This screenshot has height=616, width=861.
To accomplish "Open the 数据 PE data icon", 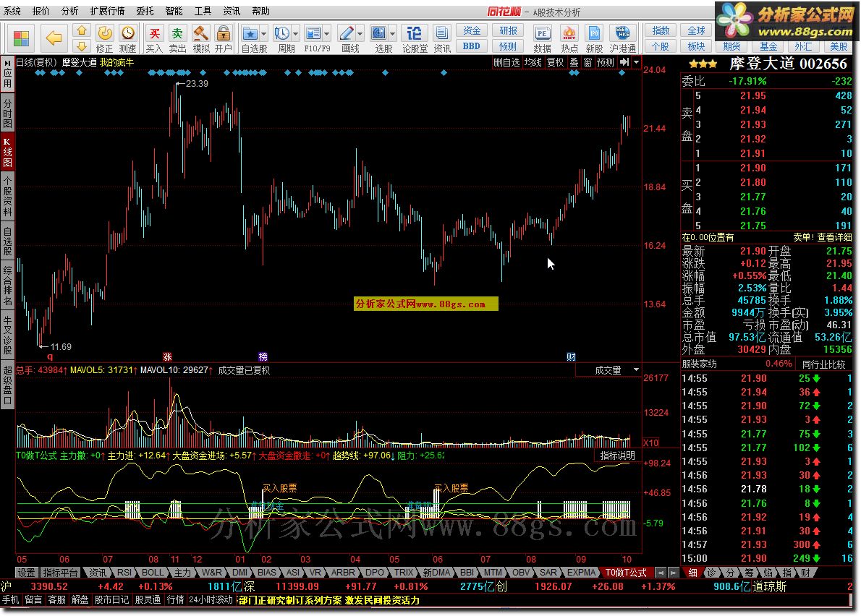I will point(542,38).
